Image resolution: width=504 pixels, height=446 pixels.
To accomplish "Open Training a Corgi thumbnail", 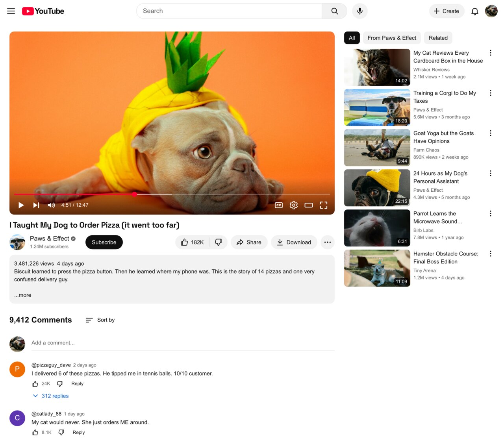I will click(x=377, y=107).
